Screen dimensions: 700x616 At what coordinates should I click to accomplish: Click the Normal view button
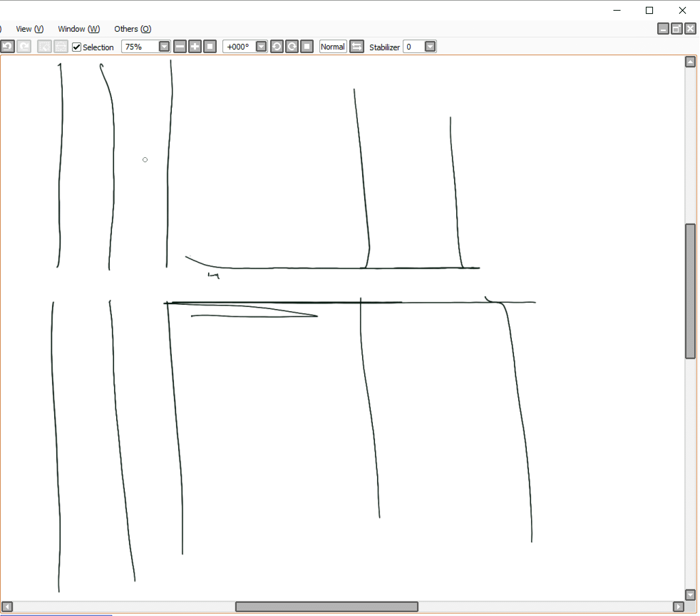pyautogui.click(x=333, y=47)
